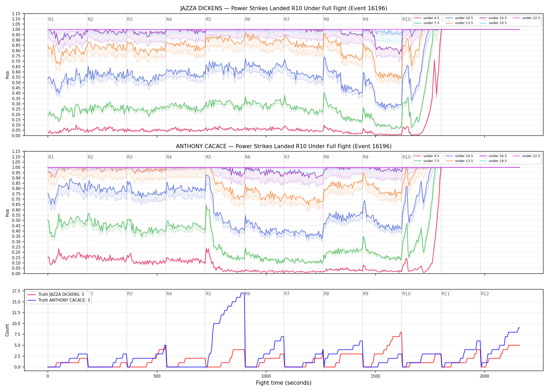This screenshot has width=549, height=392.
Task: Click the 'Count' y-axis label
Action: point(7,330)
